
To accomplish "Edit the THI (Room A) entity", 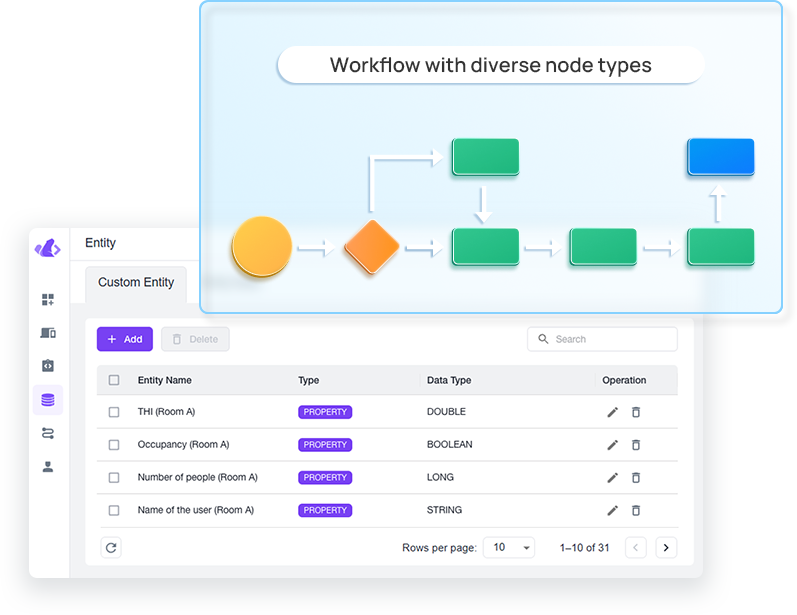I will (x=613, y=412).
